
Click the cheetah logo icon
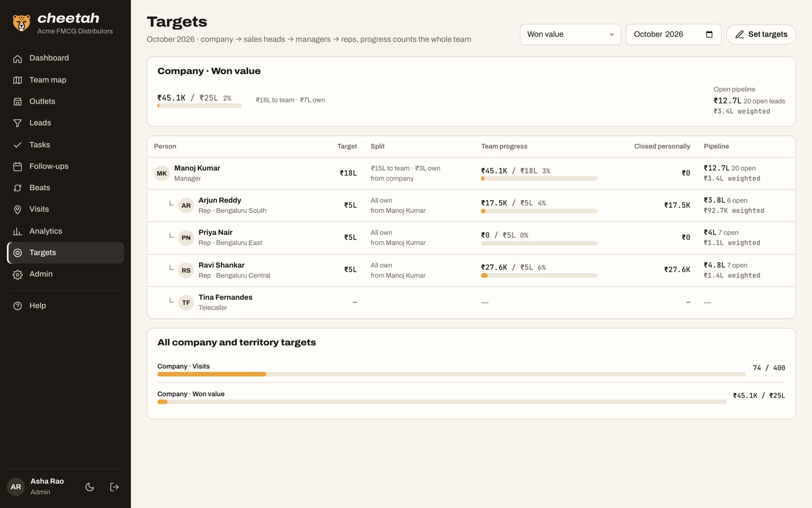[x=21, y=23]
